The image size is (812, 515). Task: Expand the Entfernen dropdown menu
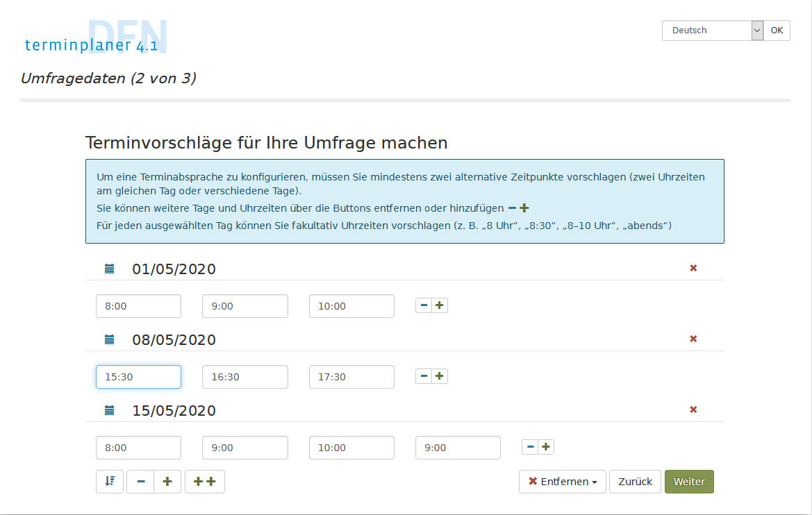tap(562, 482)
